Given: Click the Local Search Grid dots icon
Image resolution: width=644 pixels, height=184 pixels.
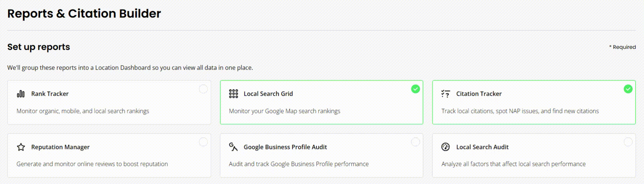Looking at the screenshot, I should point(233,94).
